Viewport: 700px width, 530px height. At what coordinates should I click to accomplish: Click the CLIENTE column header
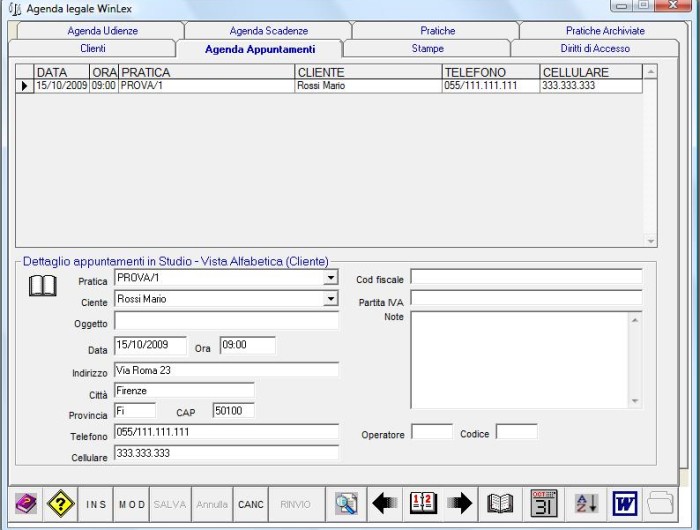368,72
